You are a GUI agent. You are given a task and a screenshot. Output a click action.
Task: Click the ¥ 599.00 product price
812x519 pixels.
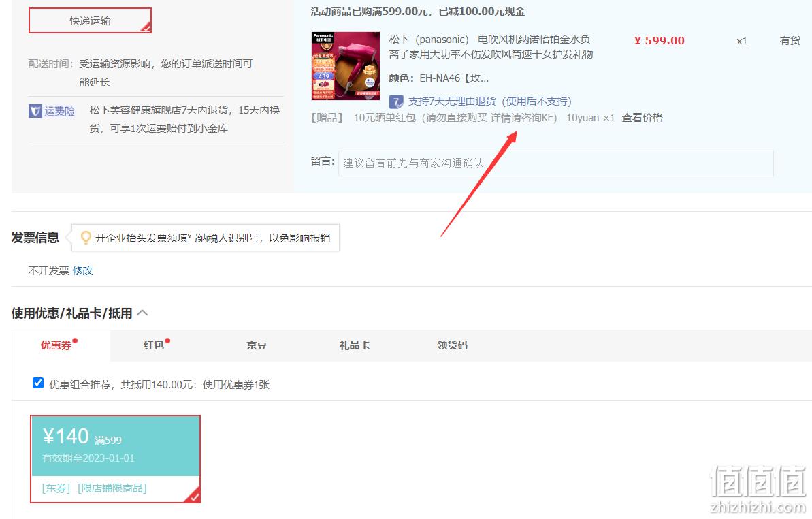(660, 40)
